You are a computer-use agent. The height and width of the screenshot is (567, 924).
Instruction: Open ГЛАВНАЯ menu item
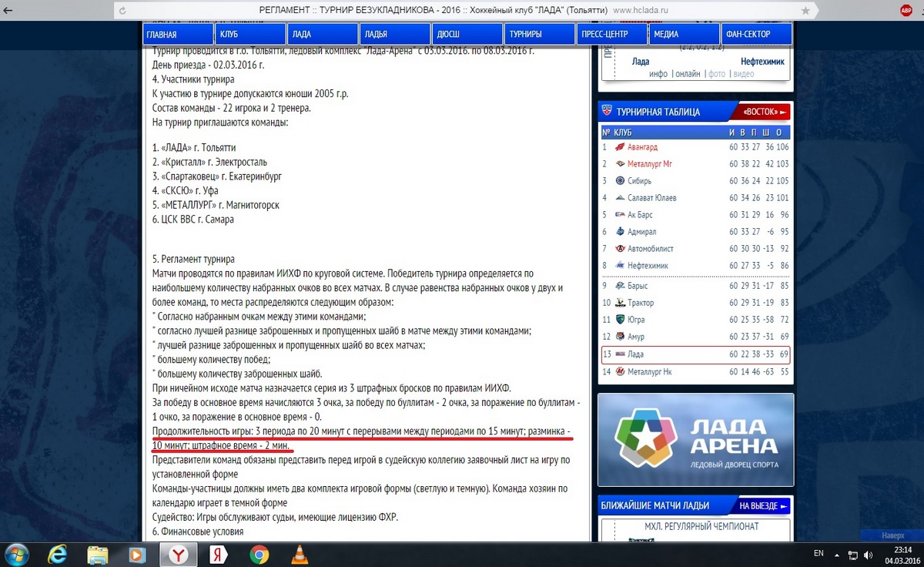(x=178, y=34)
